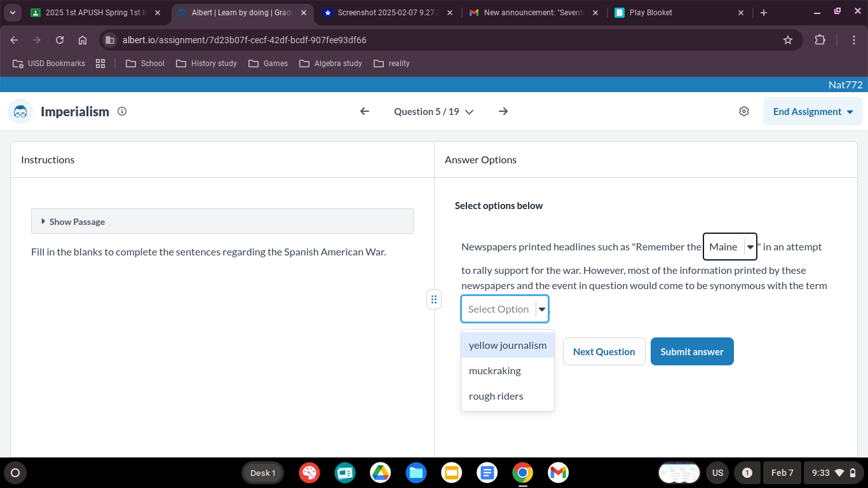Open the Desk 1 switcher
Viewport: 868px width, 488px height.
tap(262, 473)
